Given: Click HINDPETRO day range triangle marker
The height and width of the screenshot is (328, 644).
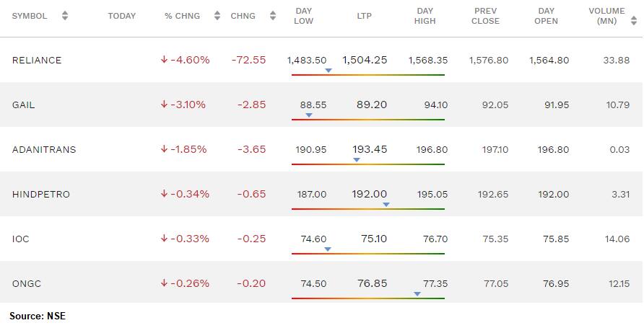Looking at the screenshot, I should pos(386,205).
